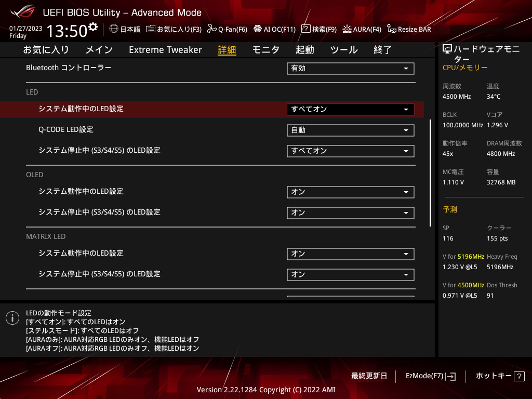Click the MATRIX LED section header
Screen dimensions: 532x399
coord(46,236)
